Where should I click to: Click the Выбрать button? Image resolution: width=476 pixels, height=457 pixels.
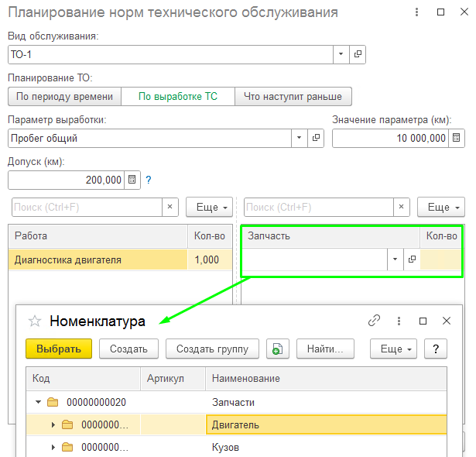coord(59,349)
